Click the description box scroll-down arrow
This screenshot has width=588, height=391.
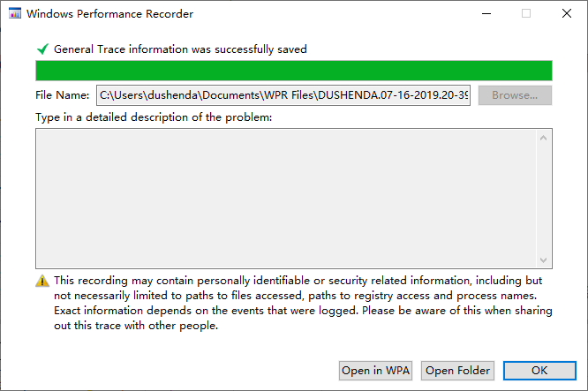pos(545,260)
